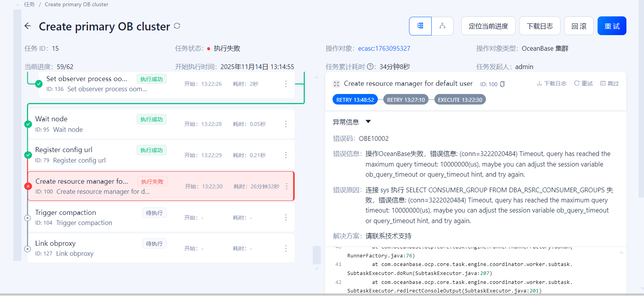Select the RETRY 13:48:52 execution tab
The height and width of the screenshot is (296, 644).
(x=355, y=100)
